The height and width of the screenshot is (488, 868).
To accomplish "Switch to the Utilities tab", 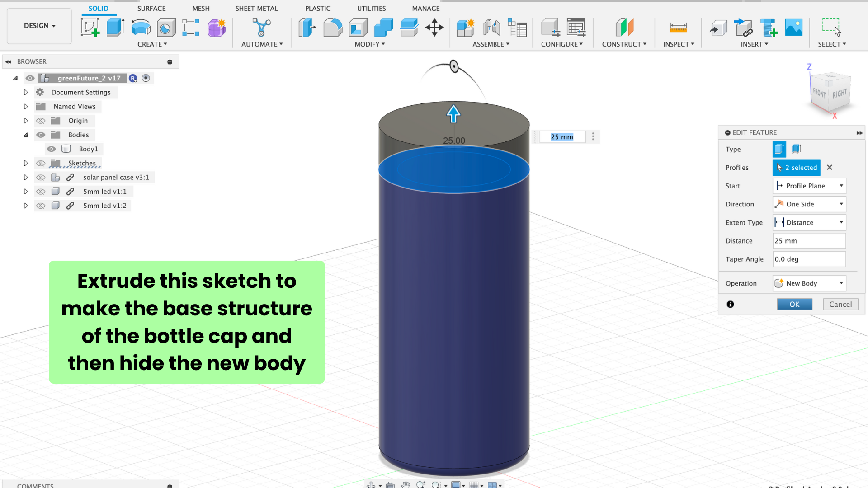I will (x=372, y=9).
